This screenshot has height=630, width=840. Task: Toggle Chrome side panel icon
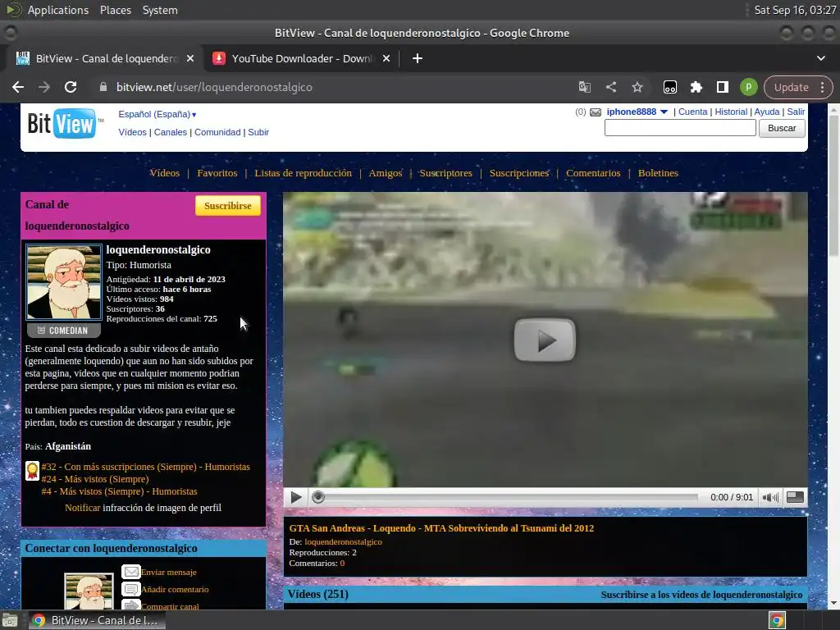click(722, 87)
